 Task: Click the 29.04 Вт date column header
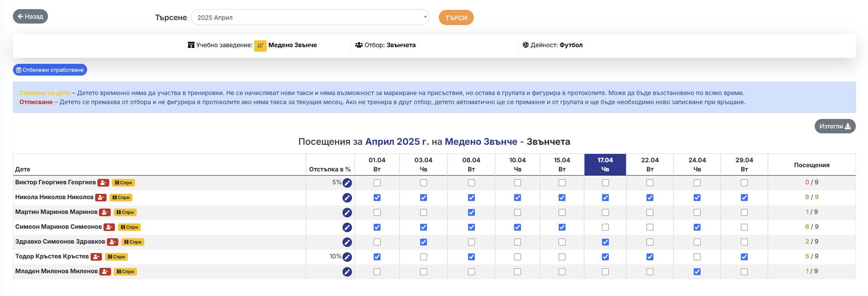tap(744, 165)
